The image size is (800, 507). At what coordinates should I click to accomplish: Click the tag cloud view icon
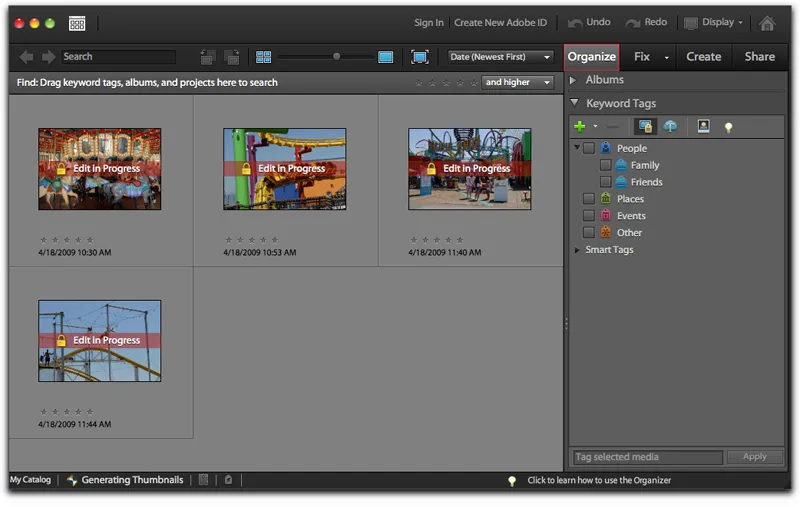click(670, 127)
